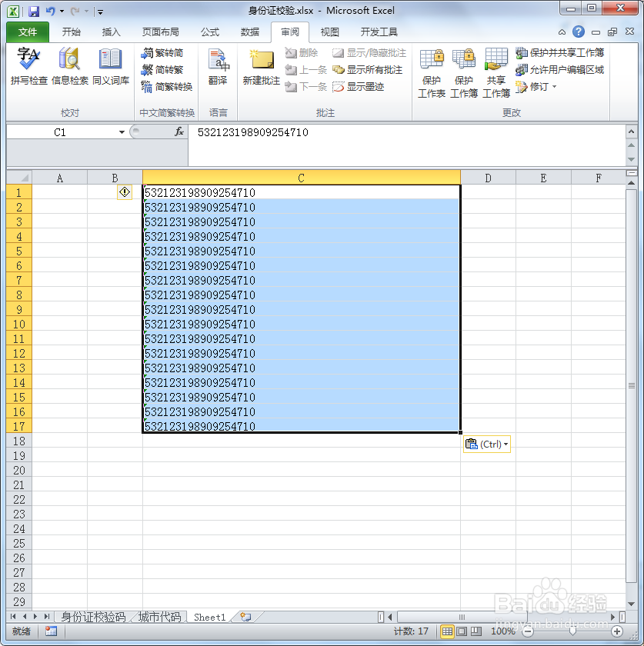Screen dimensions: 644x646
Task: Click 允许用户编辑区域
Action: point(560,70)
